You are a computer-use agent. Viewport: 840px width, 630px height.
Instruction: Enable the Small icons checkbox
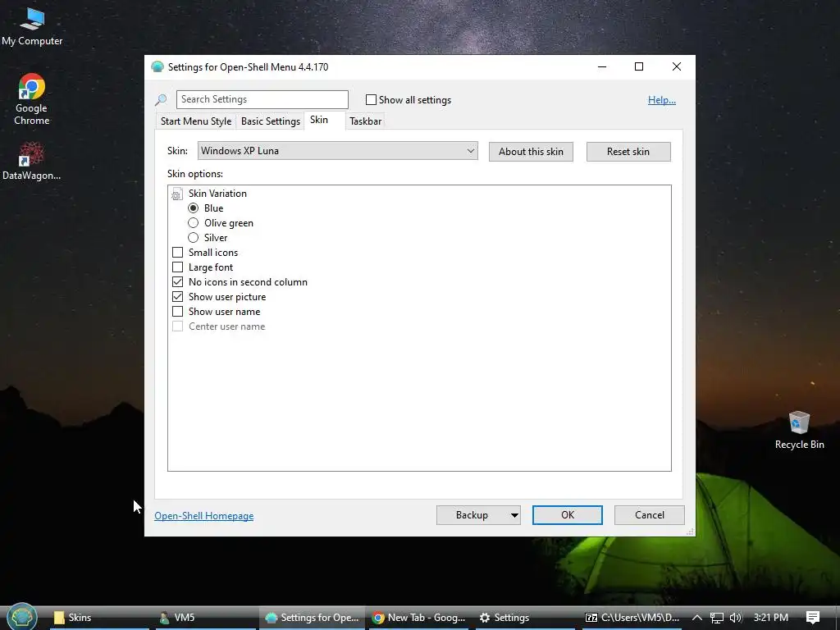click(177, 253)
